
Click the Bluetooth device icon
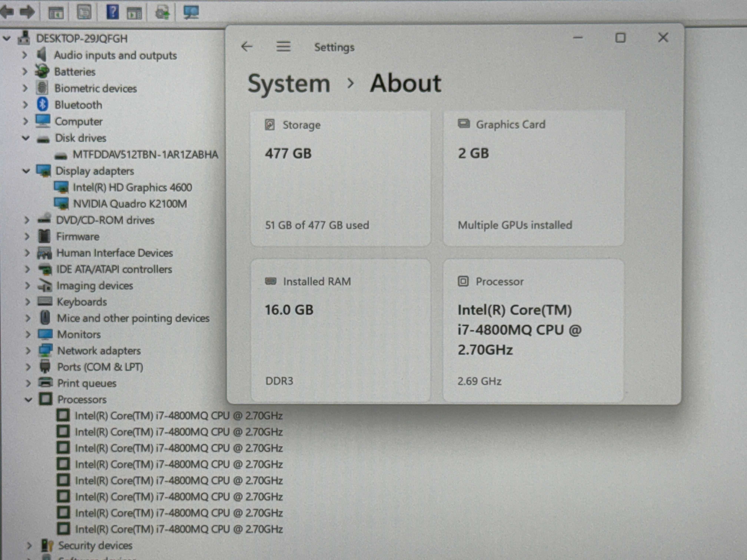(43, 104)
